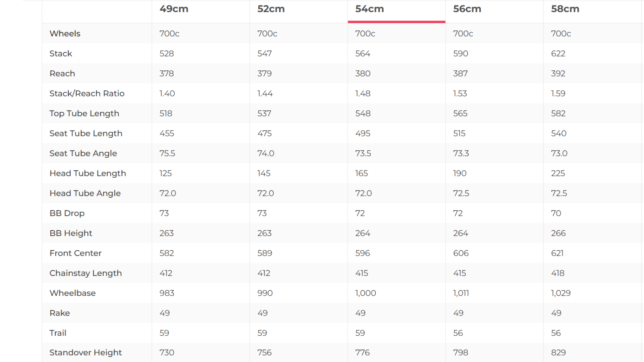Click the BB Drop row label
644x362 pixels.
(67, 213)
